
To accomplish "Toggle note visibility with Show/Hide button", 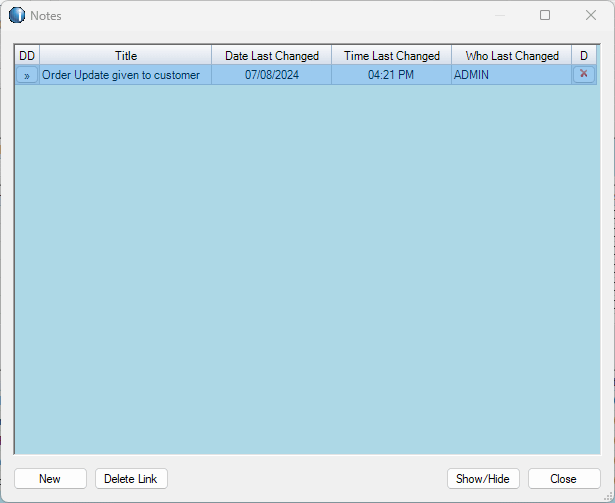I will (482, 479).
